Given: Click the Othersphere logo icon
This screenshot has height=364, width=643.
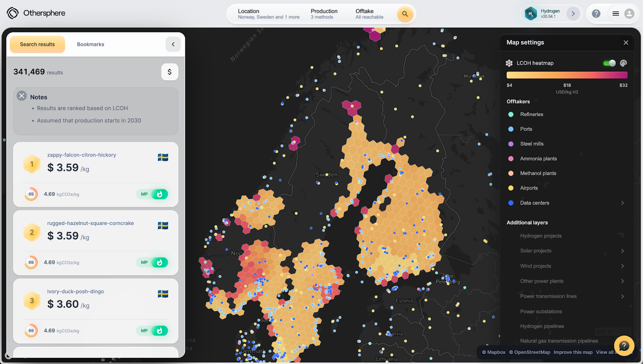Looking at the screenshot, I should (13, 13).
